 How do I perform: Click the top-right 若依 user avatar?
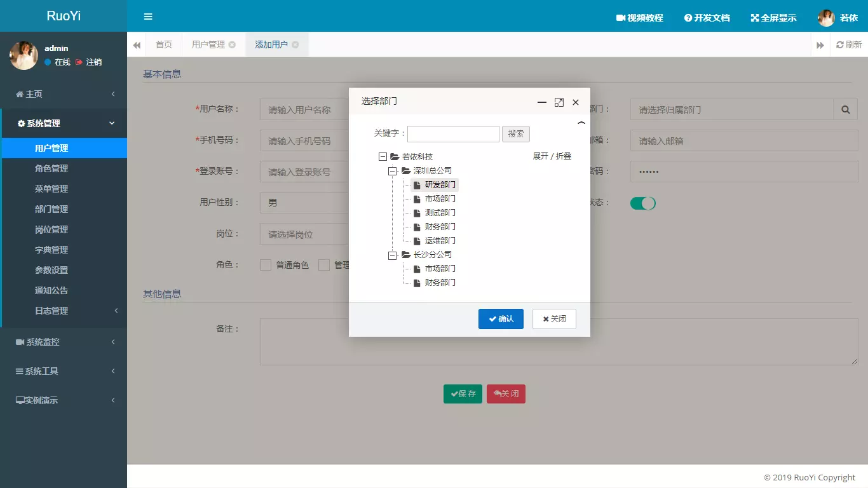click(x=826, y=18)
